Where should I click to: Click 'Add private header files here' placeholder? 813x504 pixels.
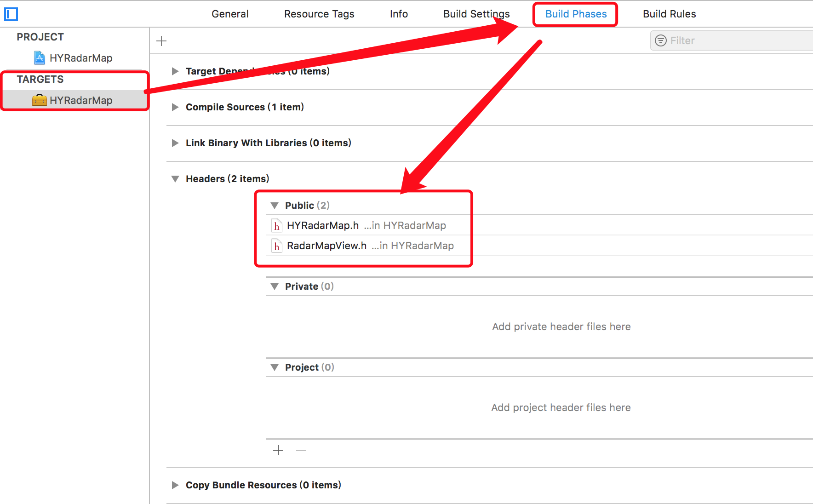click(x=561, y=327)
